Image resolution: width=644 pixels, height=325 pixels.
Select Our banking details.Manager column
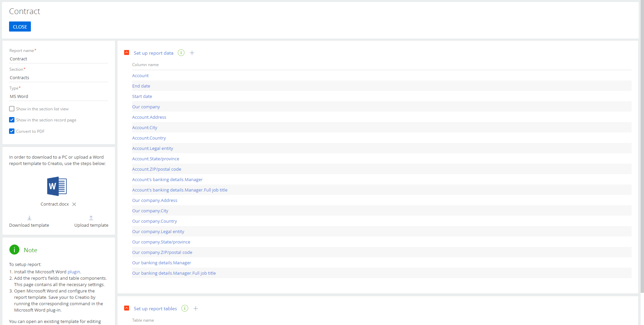point(162,263)
